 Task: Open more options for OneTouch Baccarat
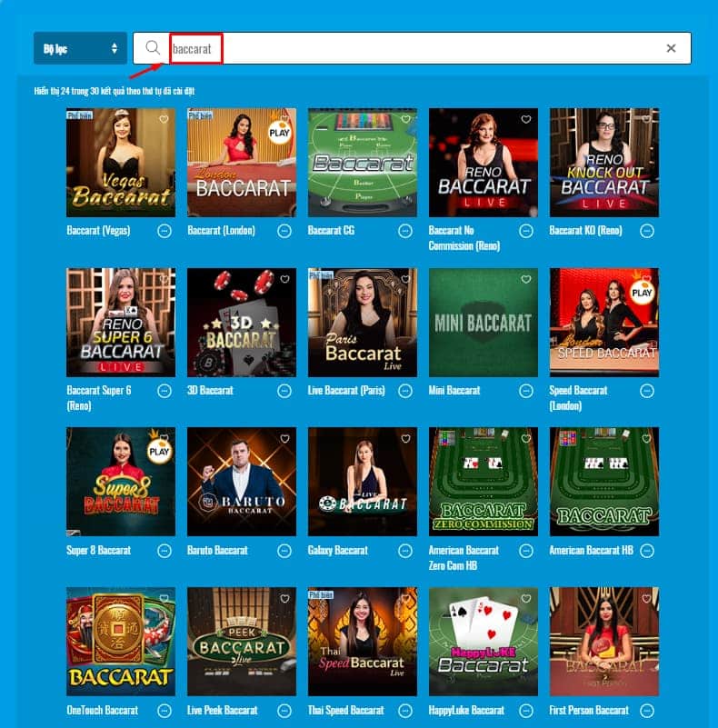[164, 711]
